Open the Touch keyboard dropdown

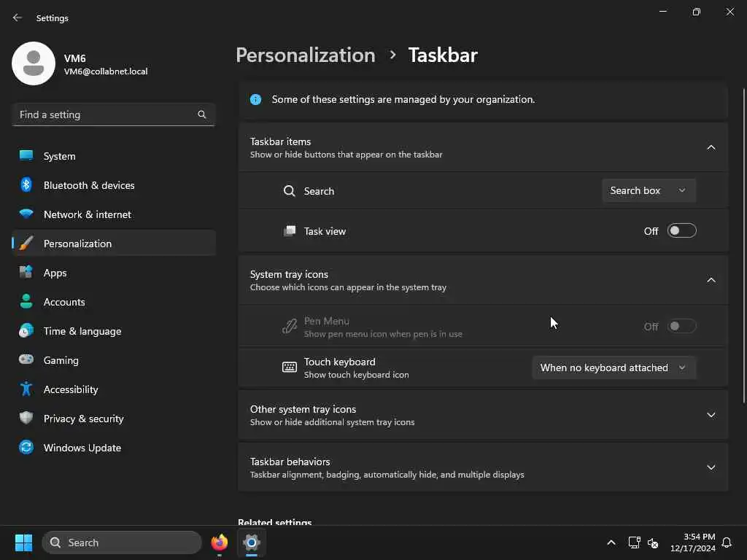point(614,367)
